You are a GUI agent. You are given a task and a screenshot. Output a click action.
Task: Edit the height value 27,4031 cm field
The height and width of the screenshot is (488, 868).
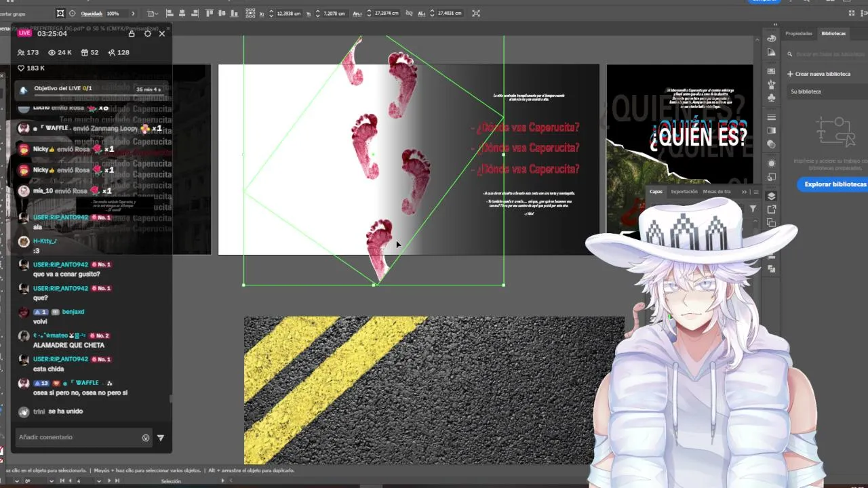click(x=450, y=14)
